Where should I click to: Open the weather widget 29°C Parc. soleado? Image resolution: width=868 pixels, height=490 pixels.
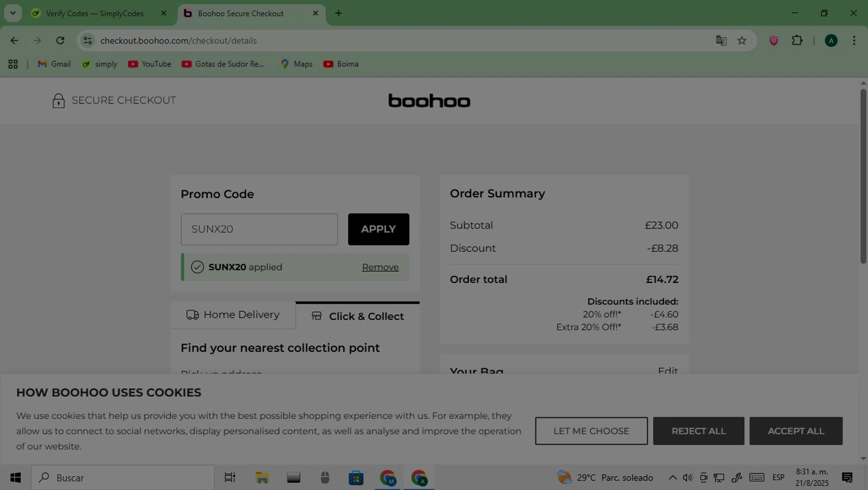(x=605, y=477)
